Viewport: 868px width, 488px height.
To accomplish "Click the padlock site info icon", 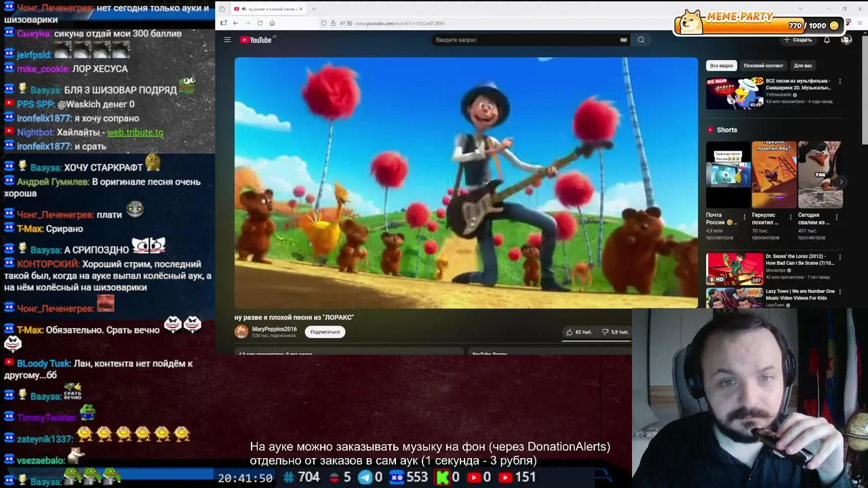I will 333,23.
